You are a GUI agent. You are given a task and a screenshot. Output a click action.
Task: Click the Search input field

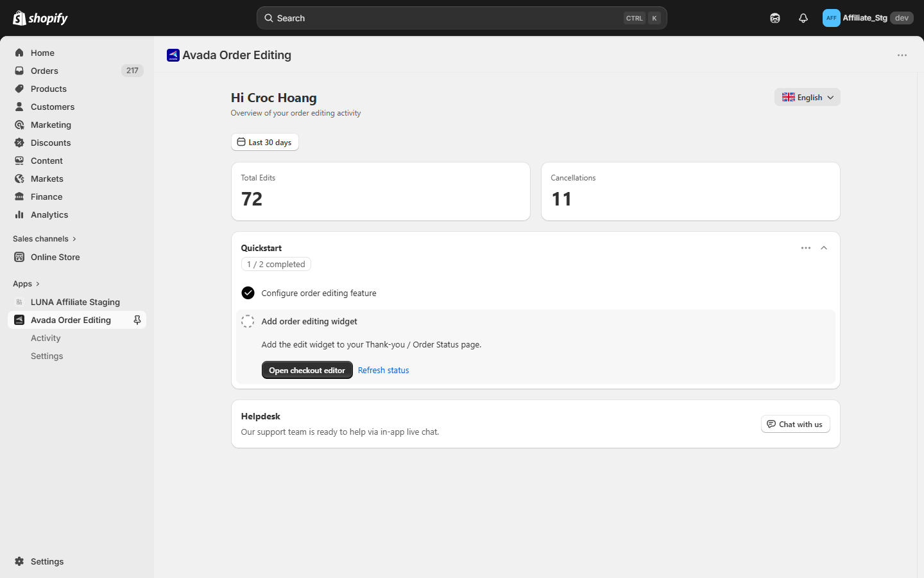pos(462,18)
